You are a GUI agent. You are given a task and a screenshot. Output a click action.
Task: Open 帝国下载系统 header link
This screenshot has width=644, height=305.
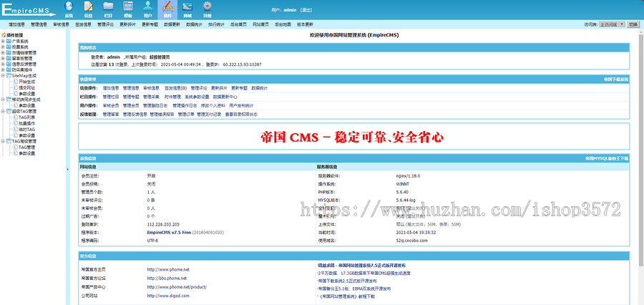pyautogui.click(x=616, y=79)
